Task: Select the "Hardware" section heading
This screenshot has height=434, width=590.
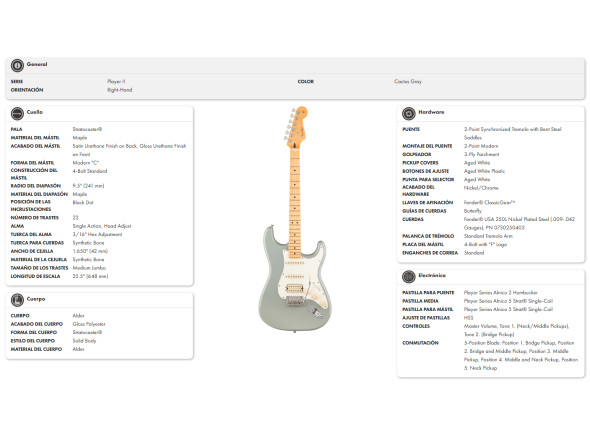Action: [431, 112]
